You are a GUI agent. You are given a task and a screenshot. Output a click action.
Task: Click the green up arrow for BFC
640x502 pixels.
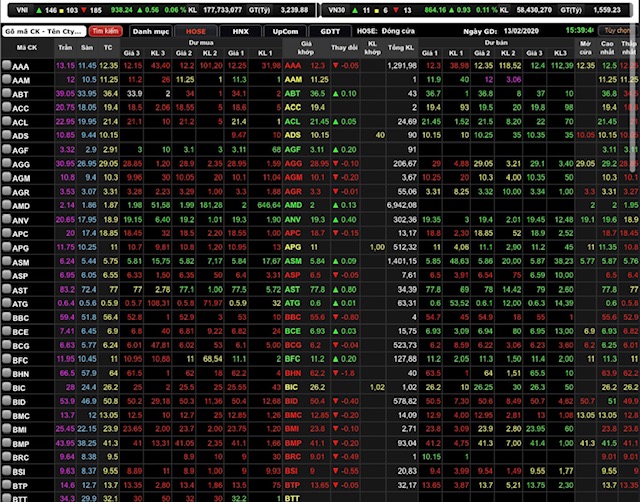[x=334, y=358]
